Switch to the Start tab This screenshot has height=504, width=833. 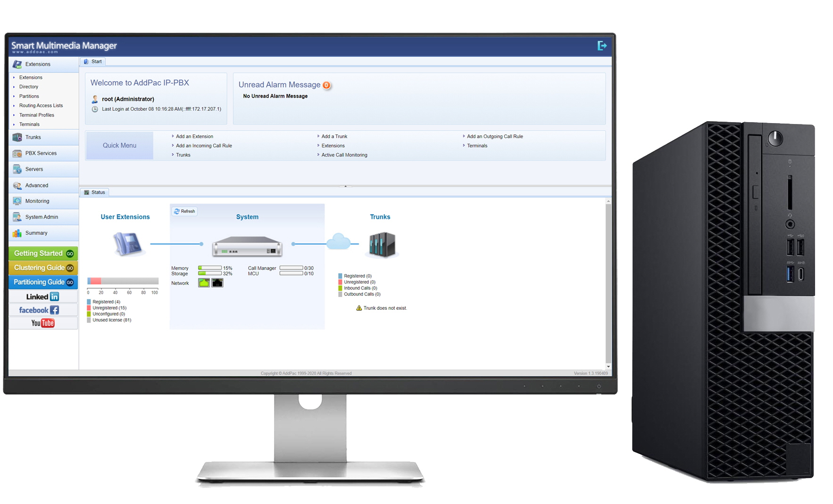(x=93, y=62)
